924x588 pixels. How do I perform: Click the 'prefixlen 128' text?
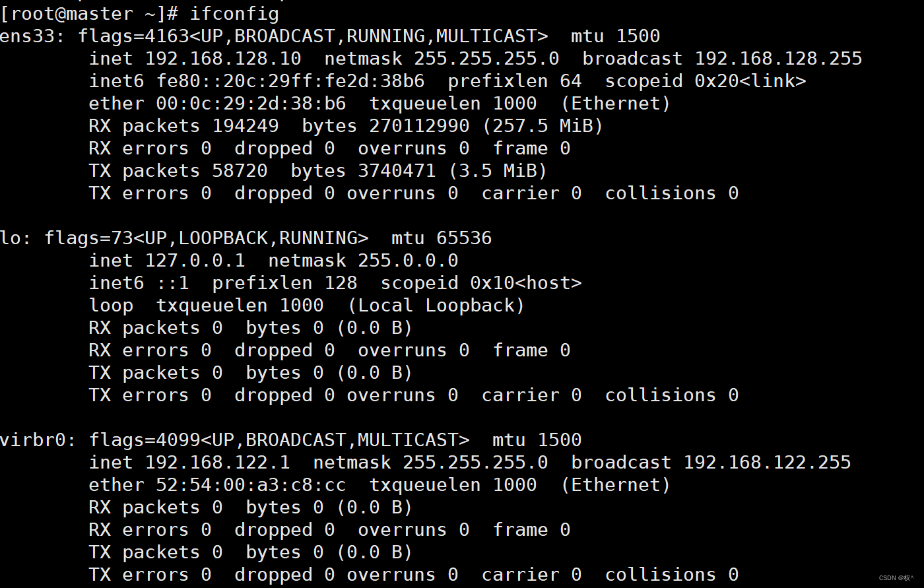284,282
